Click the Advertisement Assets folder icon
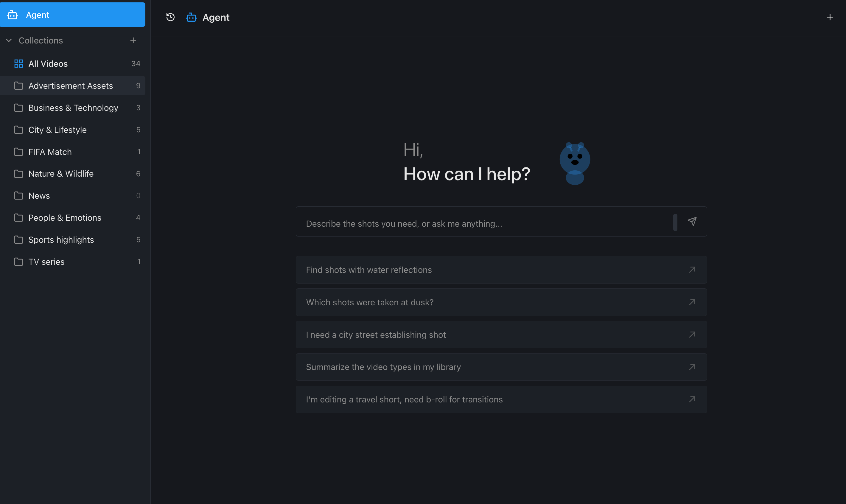Image resolution: width=846 pixels, height=504 pixels. [x=18, y=85]
